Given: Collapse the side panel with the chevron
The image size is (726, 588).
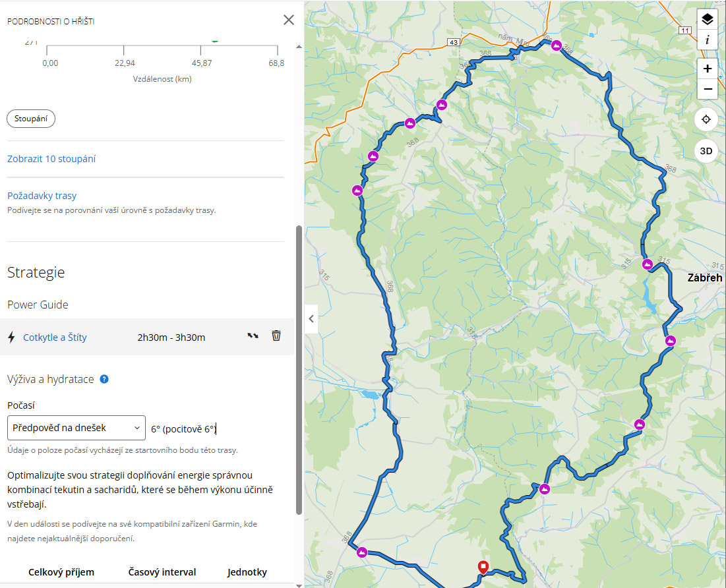Looking at the screenshot, I should coord(311,319).
